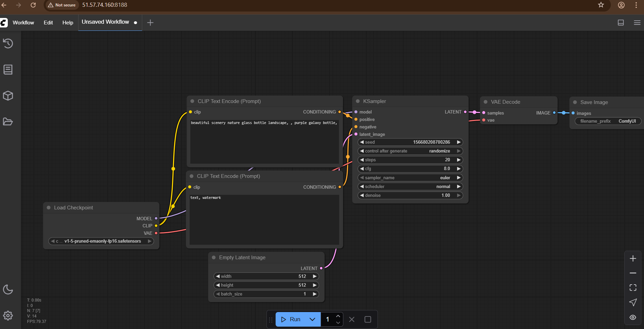The height and width of the screenshot is (329, 644).
Task: Click the denoise value slider
Action: (x=410, y=196)
